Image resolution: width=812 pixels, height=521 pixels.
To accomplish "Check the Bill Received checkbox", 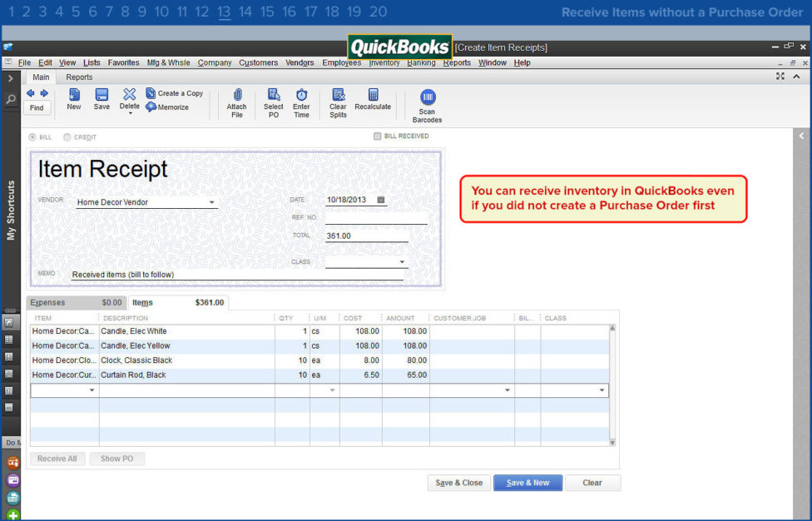I will click(x=378, y=136).
